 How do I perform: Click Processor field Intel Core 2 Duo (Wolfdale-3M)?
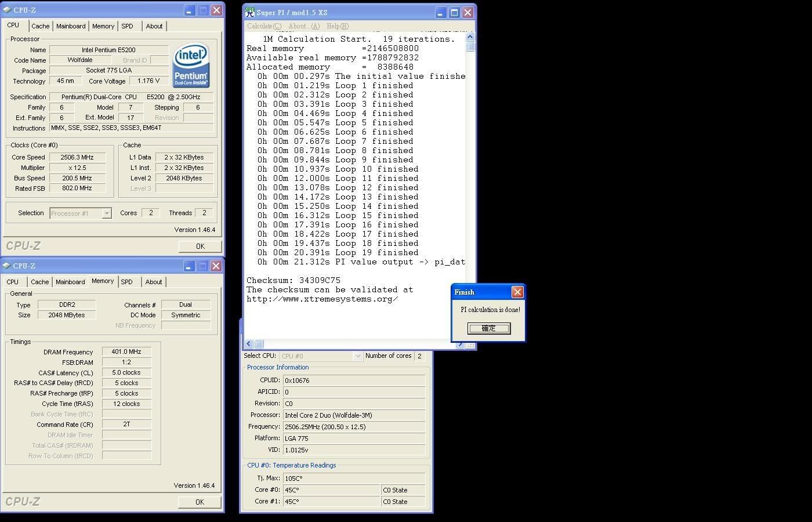(354, 415)
